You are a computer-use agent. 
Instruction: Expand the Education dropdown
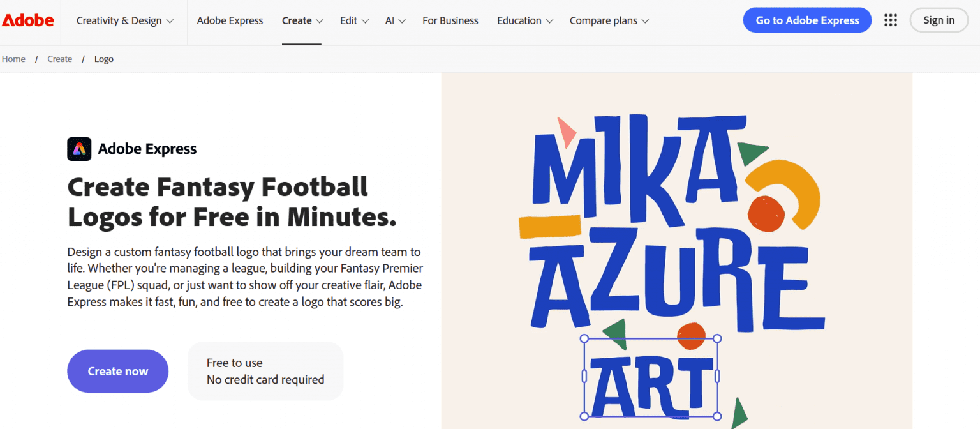click(x=524, y=20)
